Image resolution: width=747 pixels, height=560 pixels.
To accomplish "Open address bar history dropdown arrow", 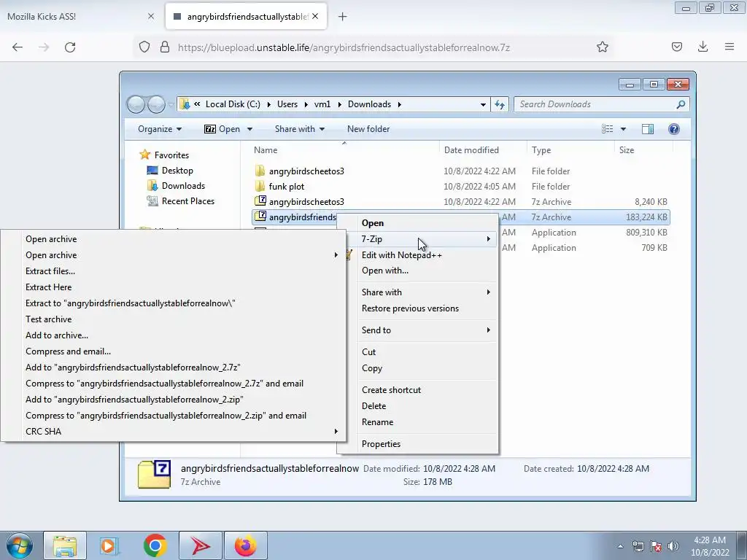I will click(483, 104).
